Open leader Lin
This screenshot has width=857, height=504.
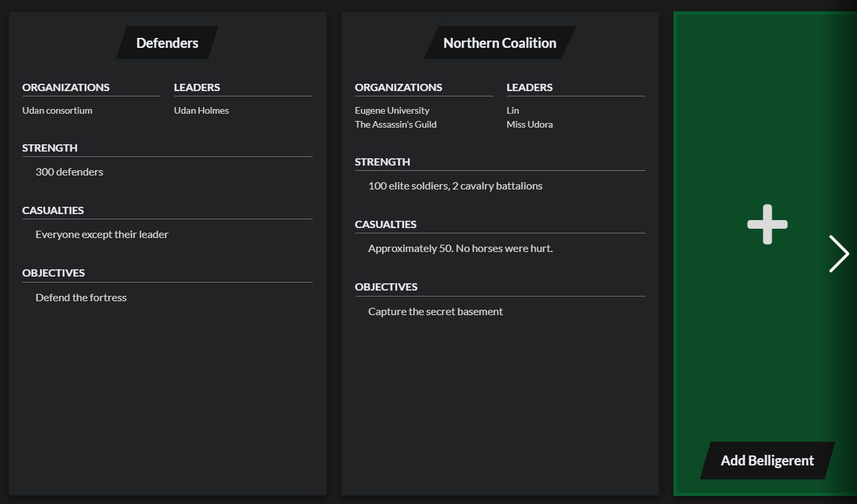point(513,110)
